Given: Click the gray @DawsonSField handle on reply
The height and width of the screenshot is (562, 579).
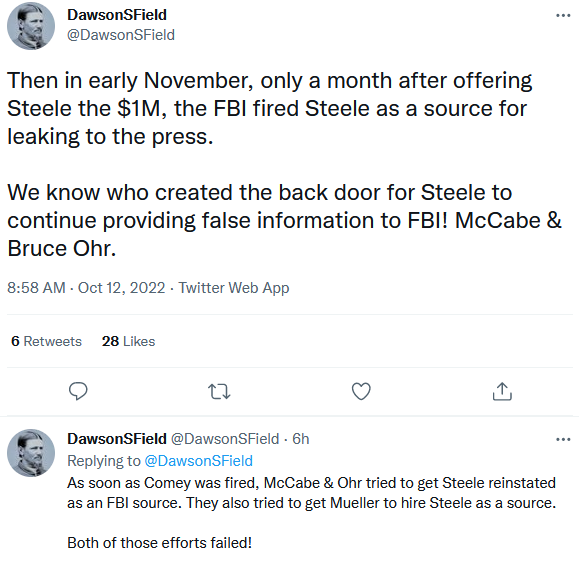Looking at the screenshot, I should 225,439.
